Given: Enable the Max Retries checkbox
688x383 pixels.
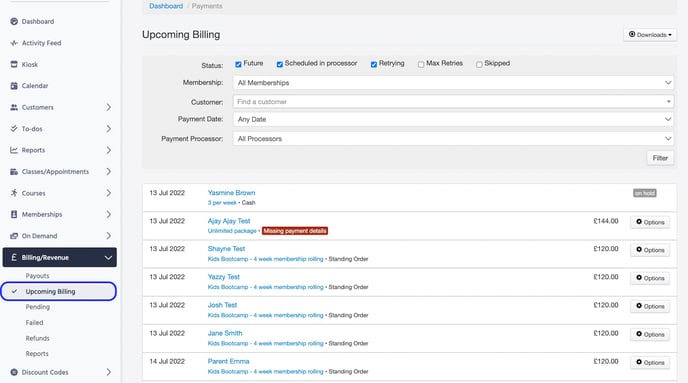Looking at the screenshot, I should point(421,64).
